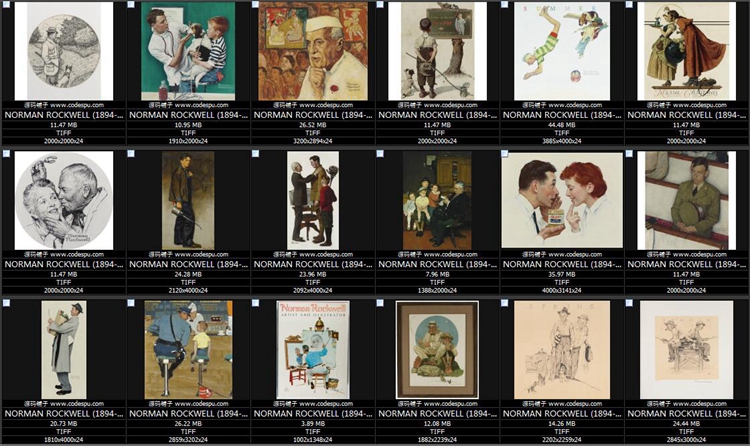Click the 44.48 MB file size label
750x446 pixels.
562,125
